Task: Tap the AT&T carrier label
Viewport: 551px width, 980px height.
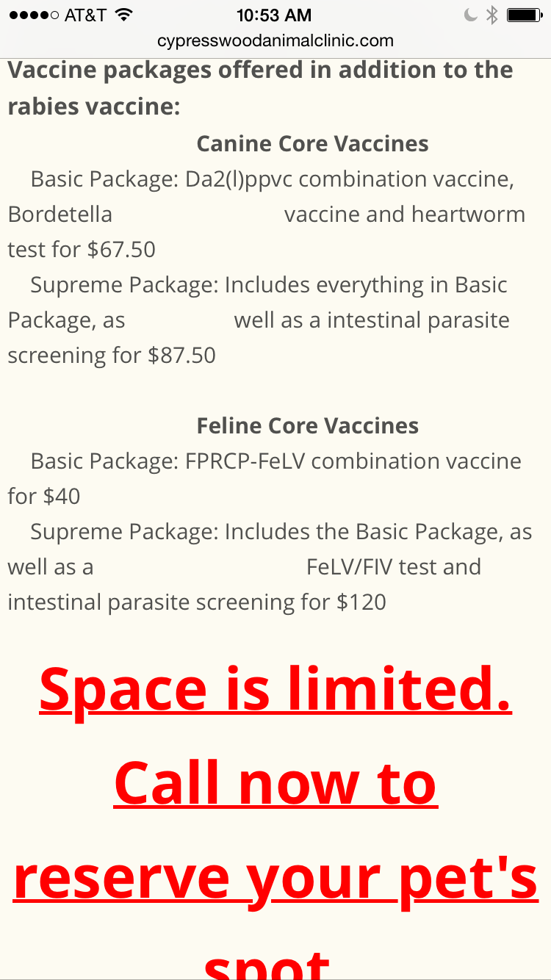Action: (87, 15)
